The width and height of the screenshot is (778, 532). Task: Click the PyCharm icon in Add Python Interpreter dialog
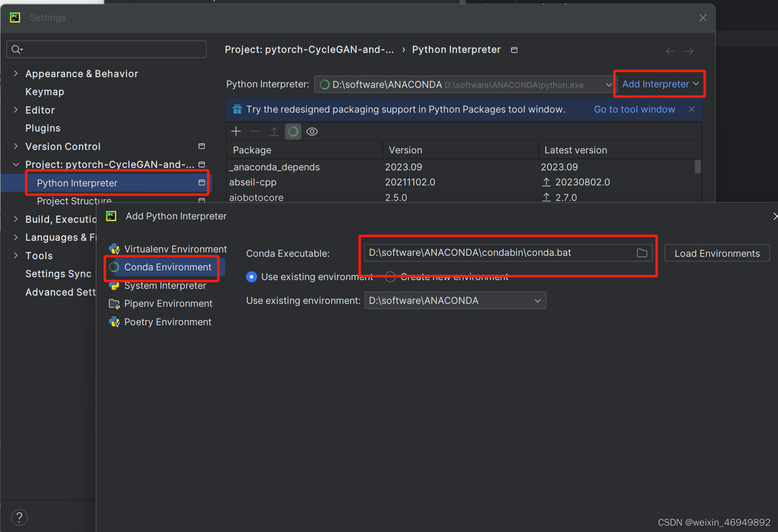coord(111,216)
